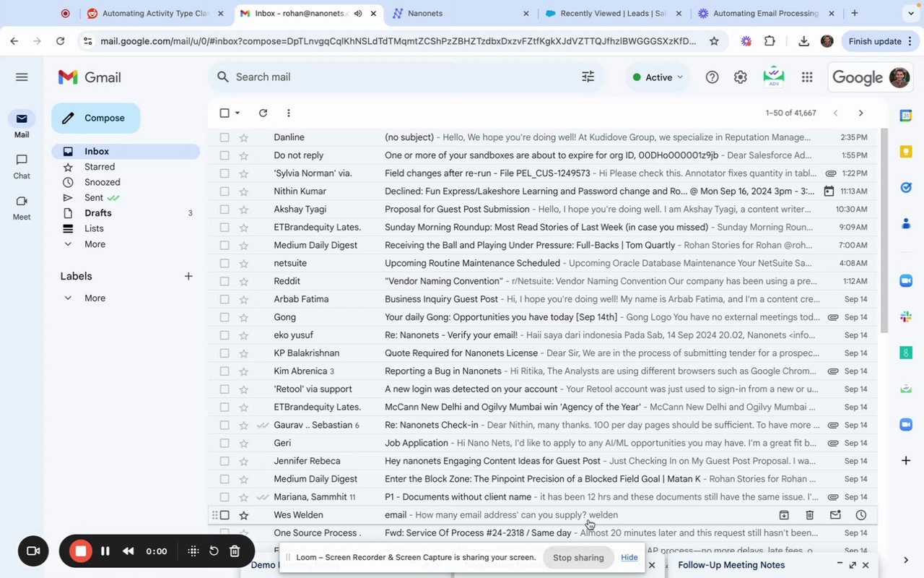The height and width of the screenshot is (578, 924).
Task: Open Google Keep in the side panel
Action: click(906, 151)
